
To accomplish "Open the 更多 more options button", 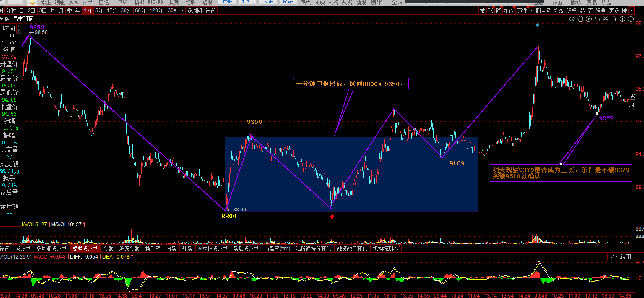I will 614,10.
